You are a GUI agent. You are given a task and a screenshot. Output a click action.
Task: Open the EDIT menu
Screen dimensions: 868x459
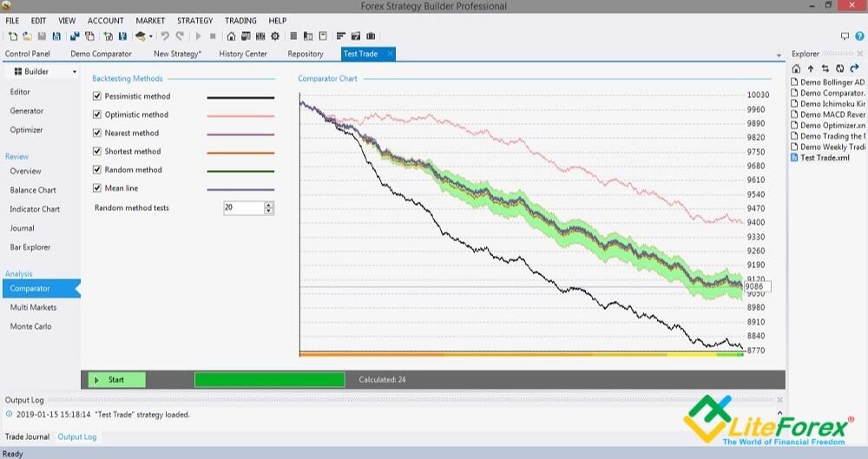(38, 21)
